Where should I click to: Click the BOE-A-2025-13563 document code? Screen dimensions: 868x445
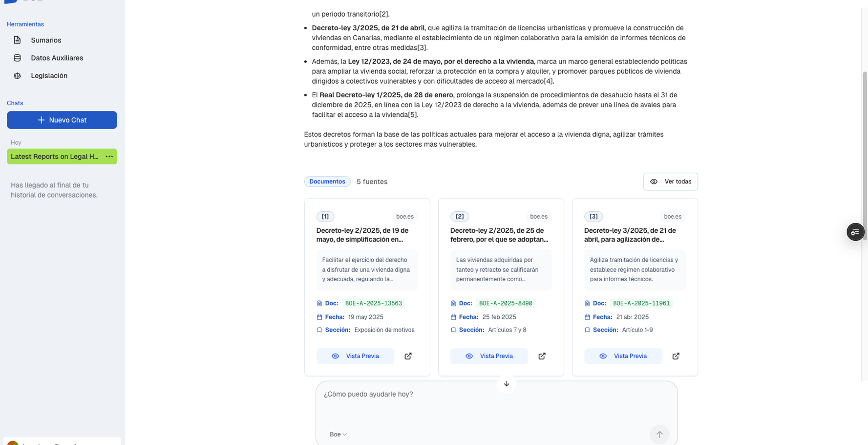coord(374,303)
